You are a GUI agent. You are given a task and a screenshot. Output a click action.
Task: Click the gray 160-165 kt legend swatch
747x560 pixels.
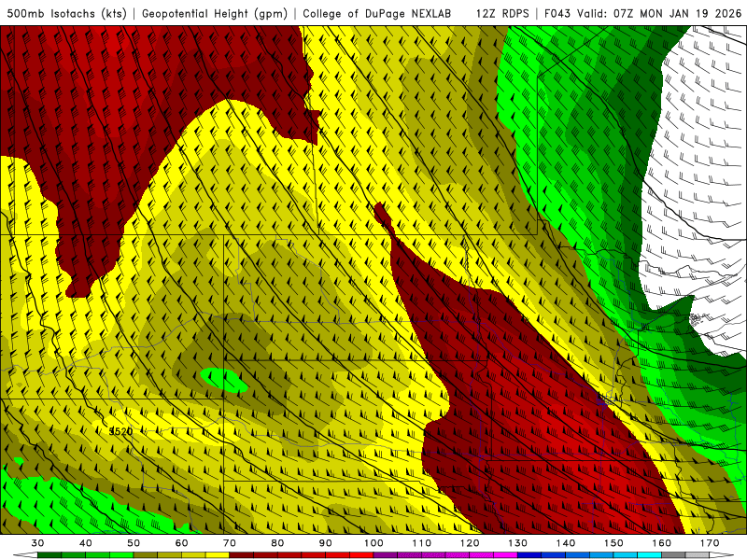pos(673,555)
